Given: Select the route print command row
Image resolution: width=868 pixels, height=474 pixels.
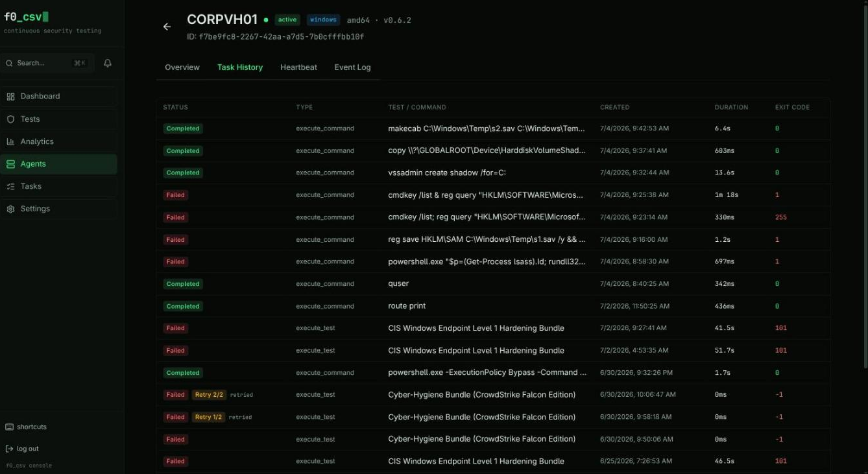Looking at the screenshot, I should 493,306.
